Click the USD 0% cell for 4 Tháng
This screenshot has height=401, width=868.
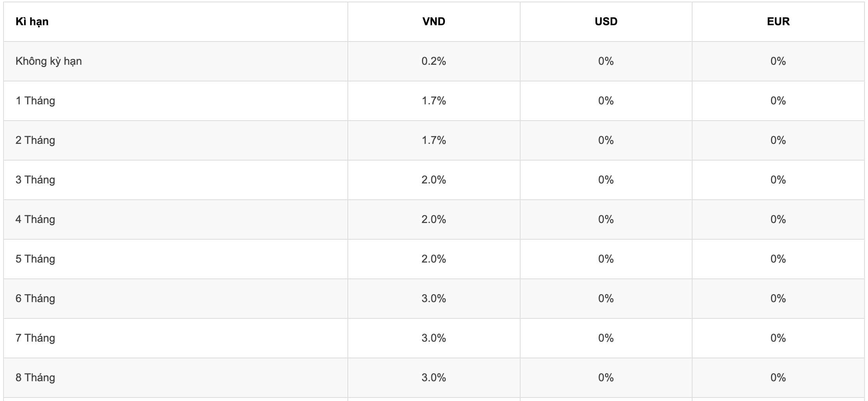[x=606, y=220]
